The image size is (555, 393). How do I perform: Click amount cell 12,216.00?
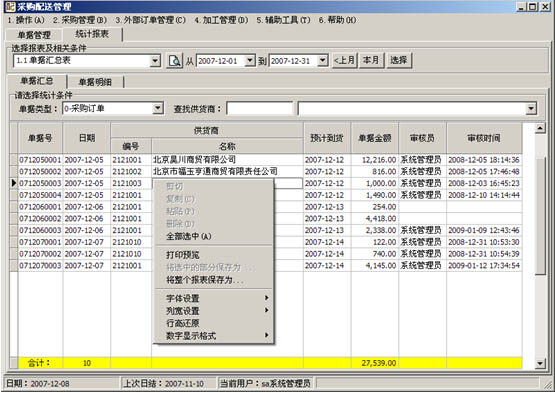point(375,160)
